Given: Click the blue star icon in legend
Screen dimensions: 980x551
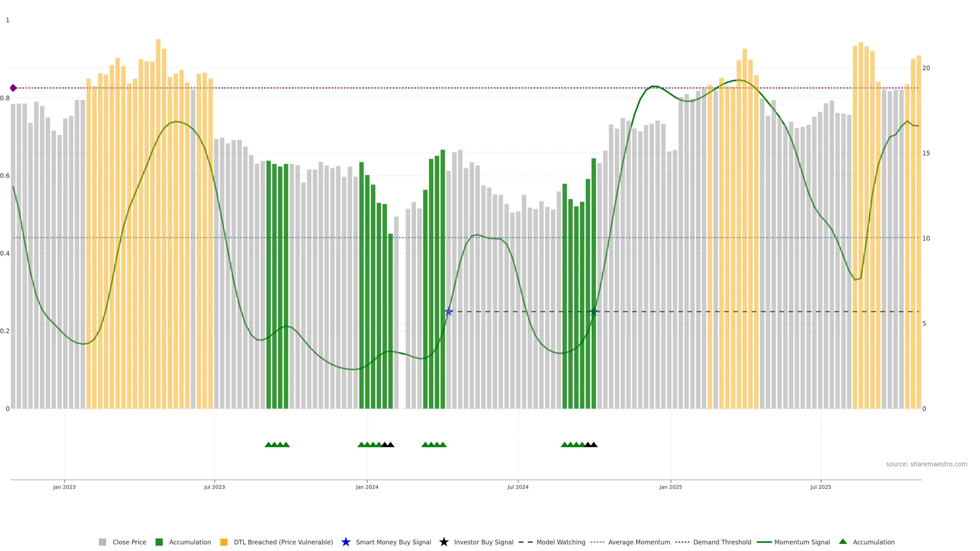Looking at the screenshot, I should click(346, 542).
